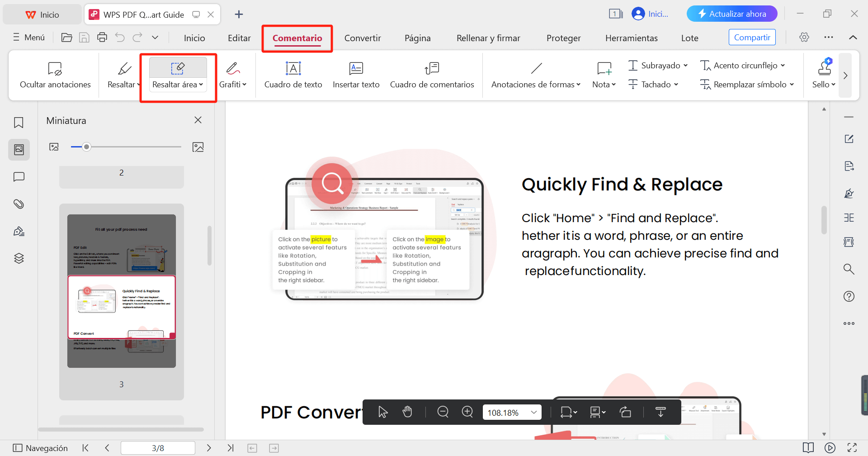Open the search magnifier in right sidebar

pyautogui.click(x=849, y=269)
